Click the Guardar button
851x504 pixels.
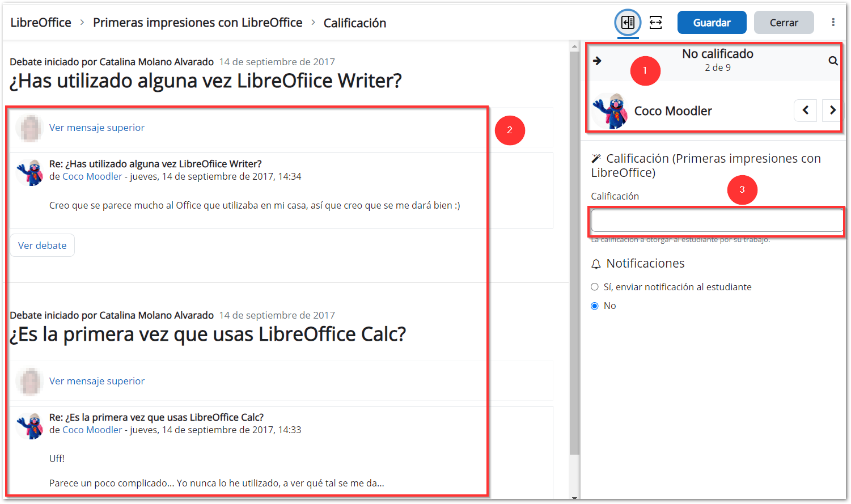point(712,23)
